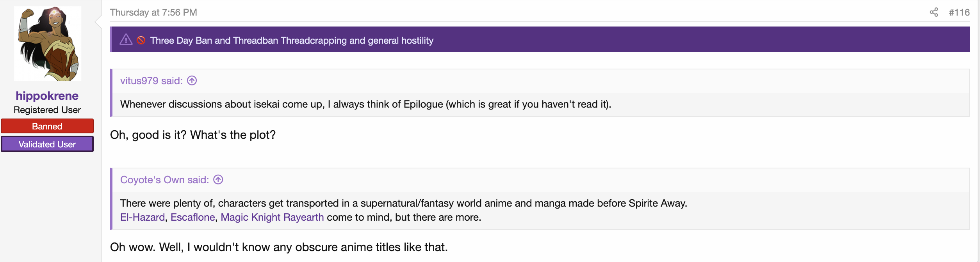
Task: Open the Magic Knight Rayearth link
Action: (x=272, y=217)
